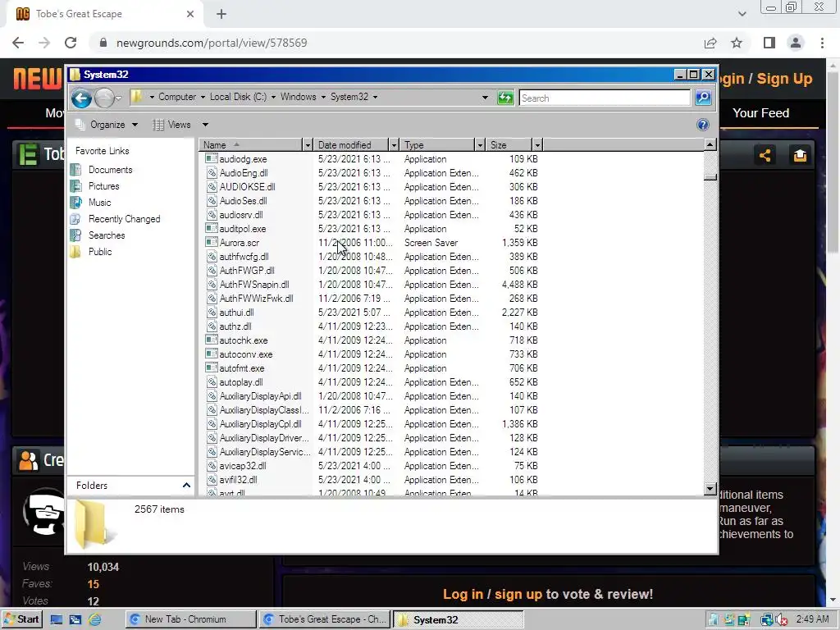Click the volume tray icon
This screenshot has width=840, height=630.
pos(781,620)
